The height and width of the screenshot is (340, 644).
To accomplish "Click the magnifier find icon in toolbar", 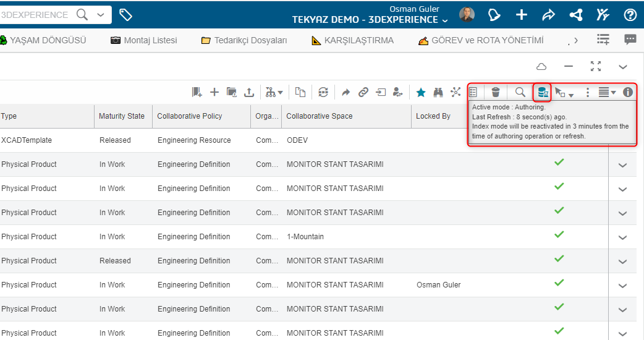I will 520,92.
